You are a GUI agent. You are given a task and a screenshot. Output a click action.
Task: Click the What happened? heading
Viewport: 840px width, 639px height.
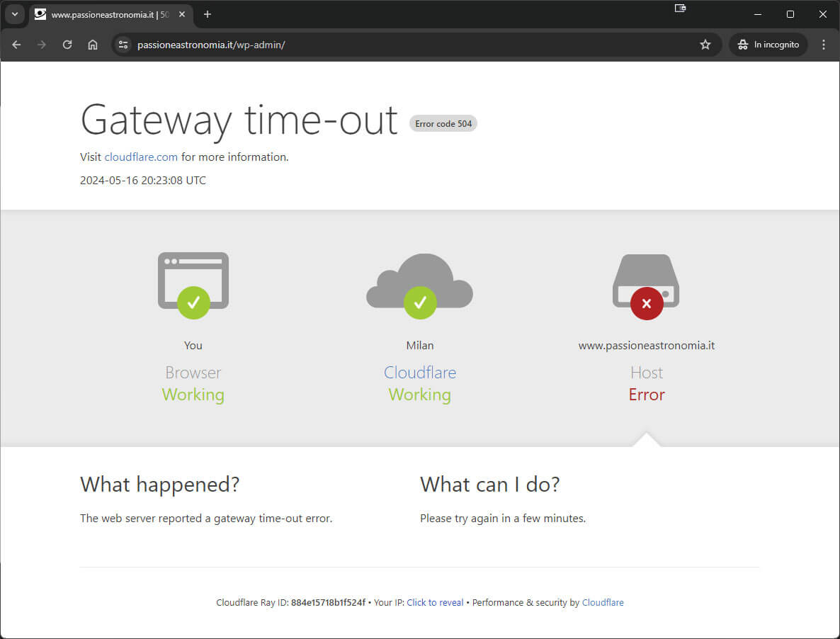pos(159,484)
